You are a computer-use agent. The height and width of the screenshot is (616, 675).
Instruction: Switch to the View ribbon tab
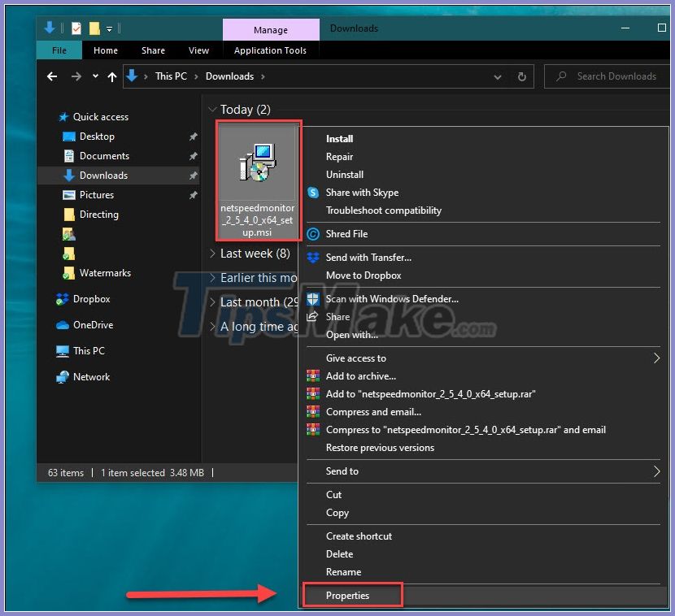198,50
